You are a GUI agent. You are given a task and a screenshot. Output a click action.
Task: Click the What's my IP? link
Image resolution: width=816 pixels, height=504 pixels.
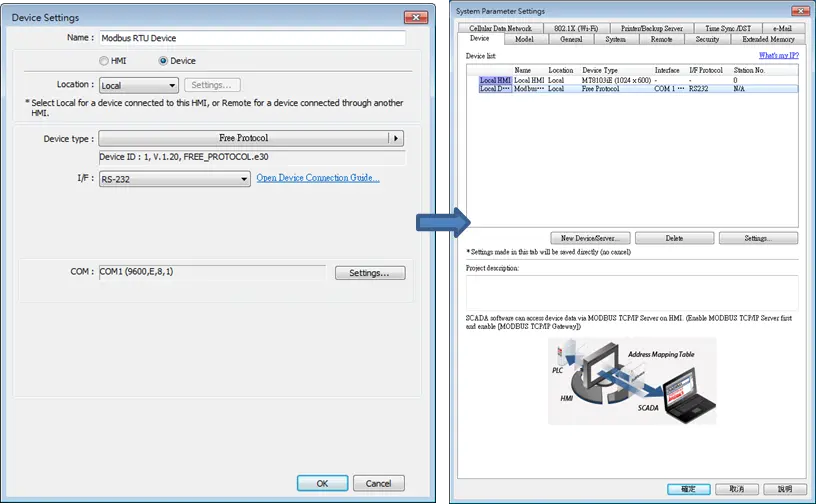[x=779, y=55]
